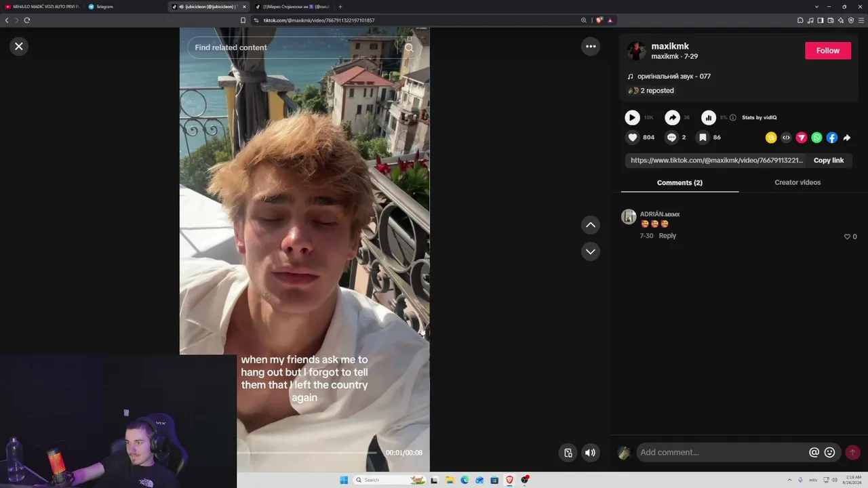The width and height of the screenshot is (868, 488).
Task: Click the vidIQ engagement bar-chart icon
Action: point(709,118)
